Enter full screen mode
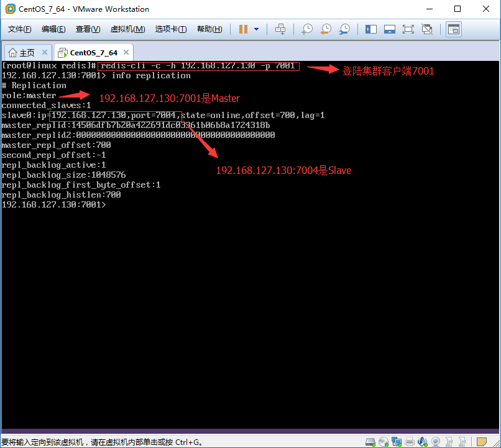 408,29
